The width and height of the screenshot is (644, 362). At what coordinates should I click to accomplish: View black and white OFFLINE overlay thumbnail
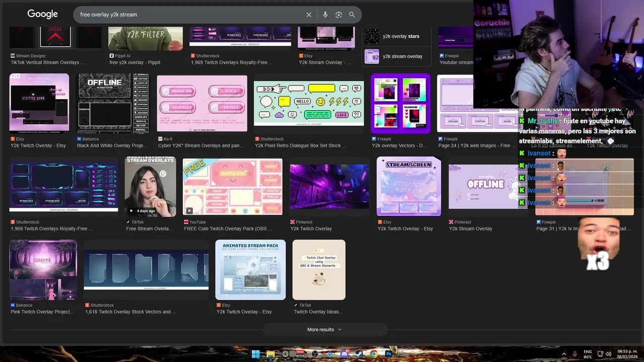113,104
